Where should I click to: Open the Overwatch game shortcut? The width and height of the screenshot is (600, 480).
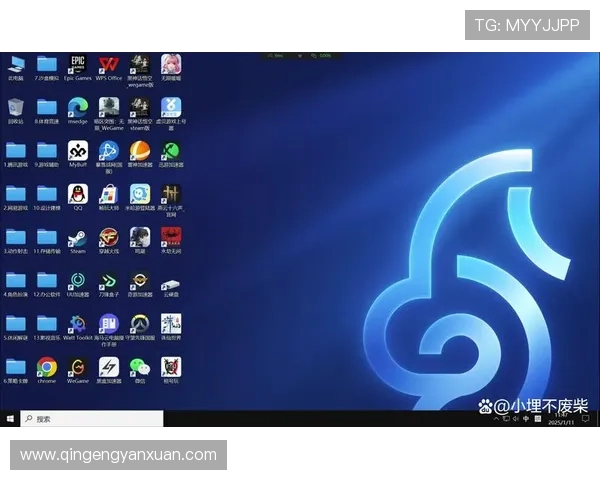click(140, 324)
